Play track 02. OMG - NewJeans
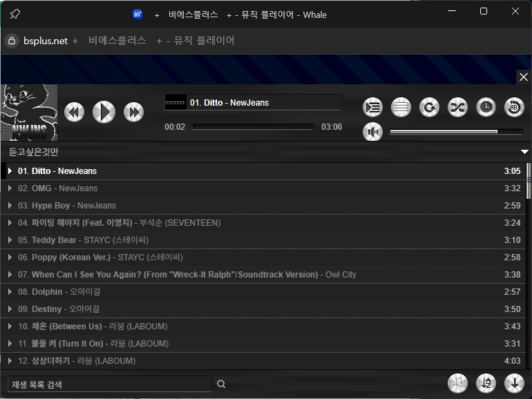Screen dimensions: 532x399 [x=263, y=188]
